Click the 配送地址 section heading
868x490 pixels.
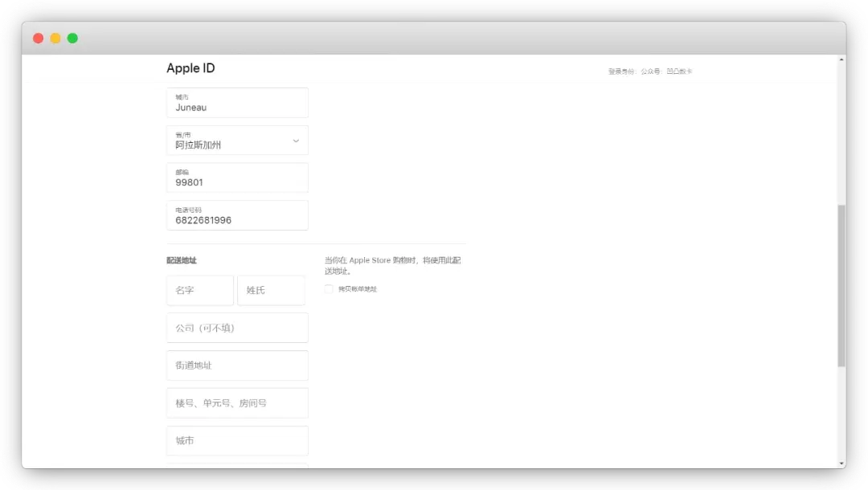point(182,260)
